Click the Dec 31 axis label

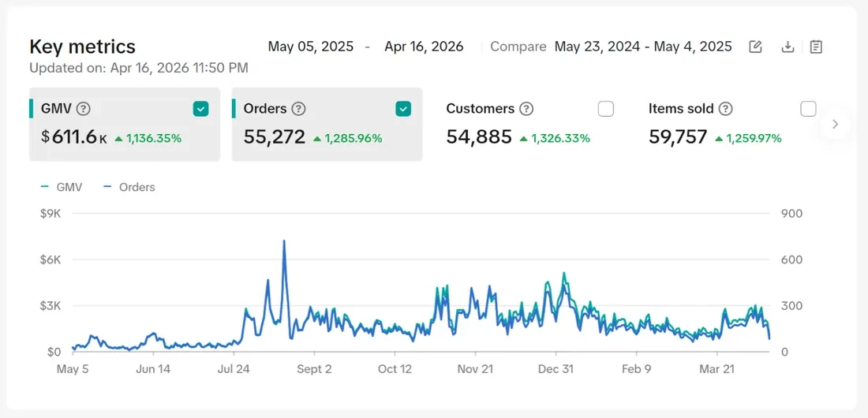[x=556, y=369]
